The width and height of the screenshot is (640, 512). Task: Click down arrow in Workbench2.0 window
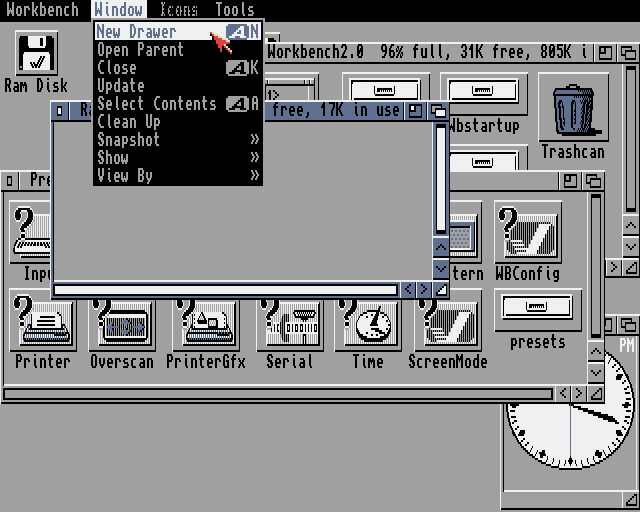point(631,247)
